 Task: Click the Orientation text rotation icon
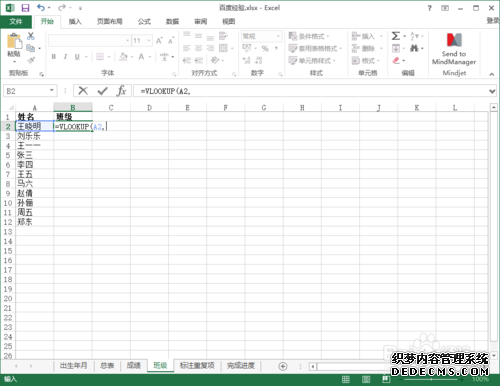coord(215,60)
